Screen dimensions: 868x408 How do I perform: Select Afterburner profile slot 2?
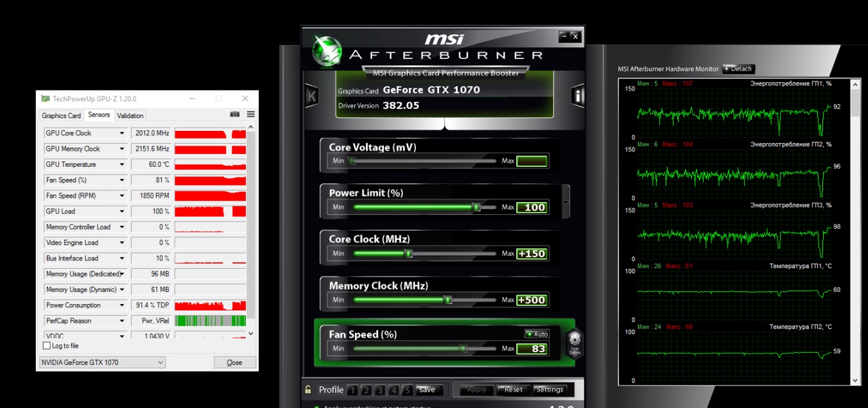[366, 390]
